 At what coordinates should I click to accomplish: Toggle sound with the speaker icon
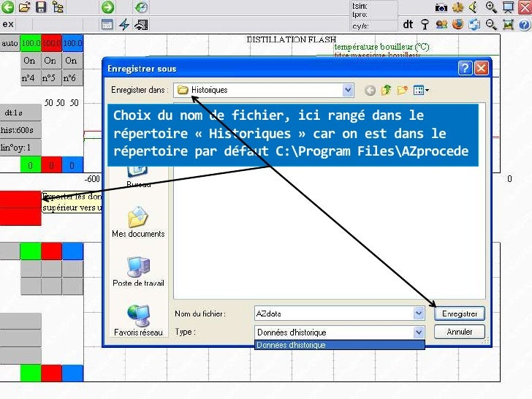(x=474, y=7)
